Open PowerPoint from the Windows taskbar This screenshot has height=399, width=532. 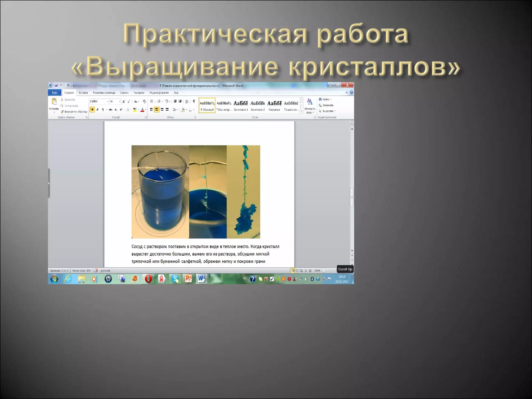(188, 279)
